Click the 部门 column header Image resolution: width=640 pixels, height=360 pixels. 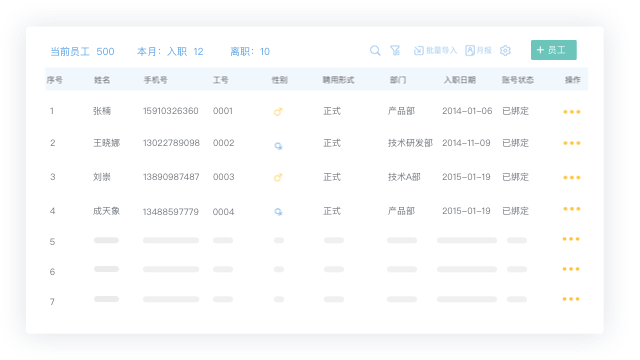click(x=398, y=80)
